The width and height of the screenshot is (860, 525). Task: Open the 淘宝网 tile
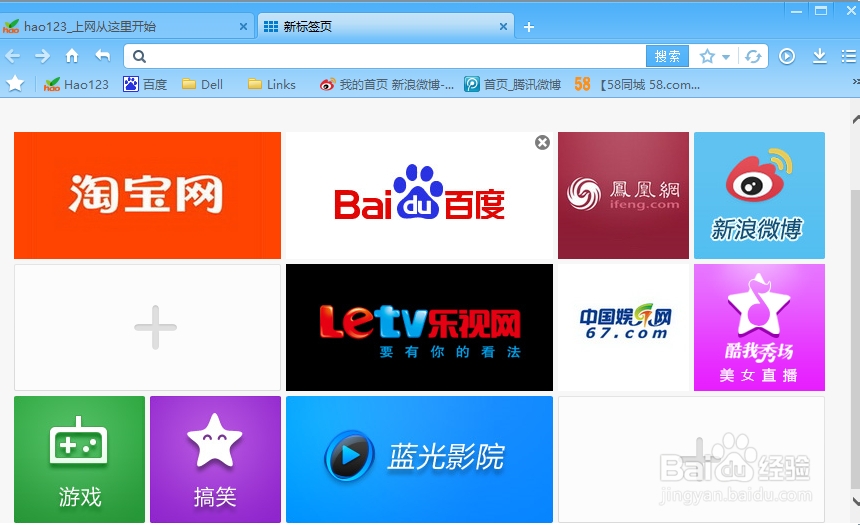point(148,195)
